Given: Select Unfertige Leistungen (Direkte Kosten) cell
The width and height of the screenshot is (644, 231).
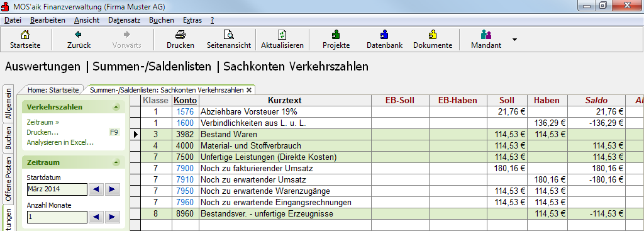Looking at the screenshot, I should click(285, 157).
